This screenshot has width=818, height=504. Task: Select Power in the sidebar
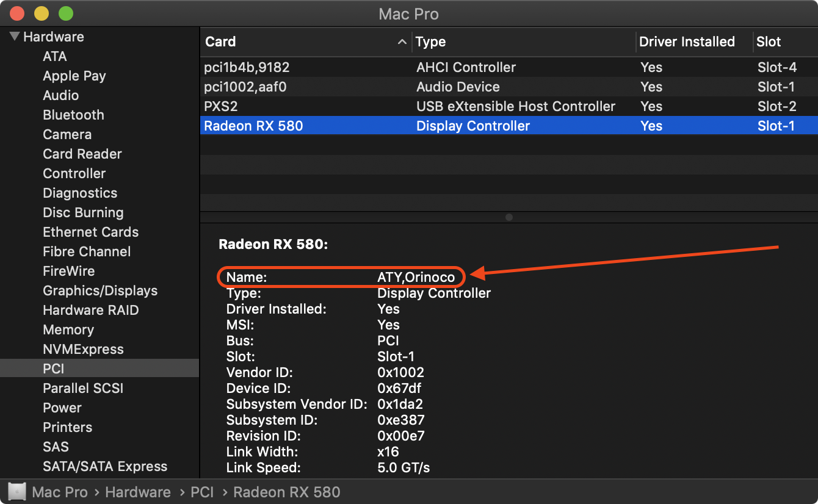click(x=62, y=408)
